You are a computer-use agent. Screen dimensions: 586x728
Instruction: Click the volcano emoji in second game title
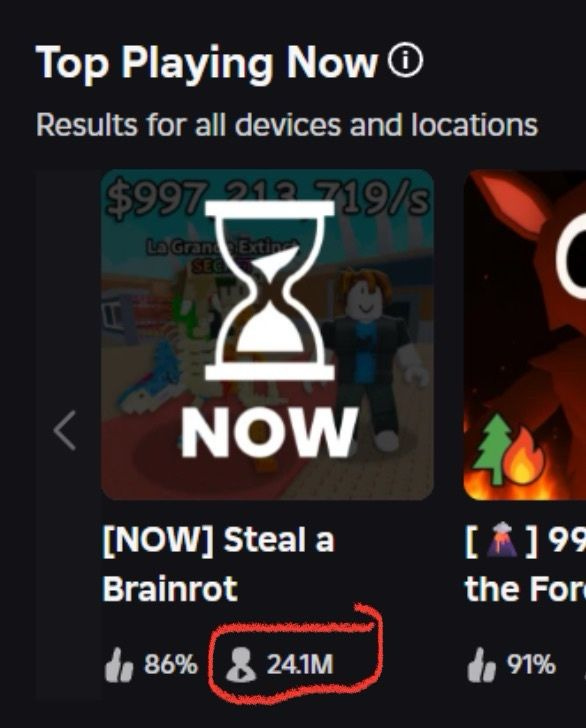501,540
